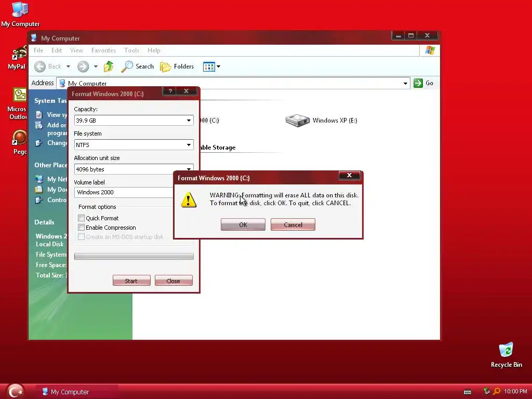
Task: Collapse the Details panel header
Action: point(45,222)
